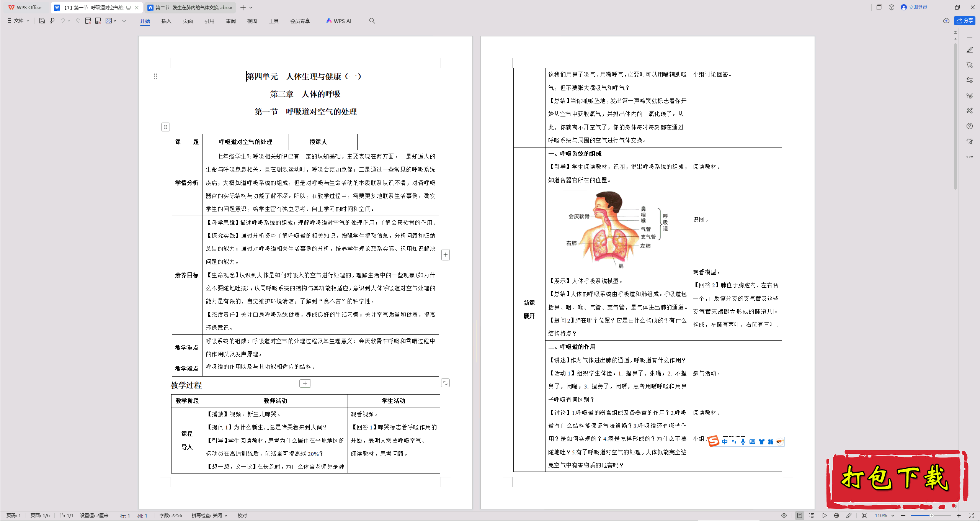Click the fullscreen expand icon in status bar
The height and width of the screenshot is (521, 980).
(971, 516)
